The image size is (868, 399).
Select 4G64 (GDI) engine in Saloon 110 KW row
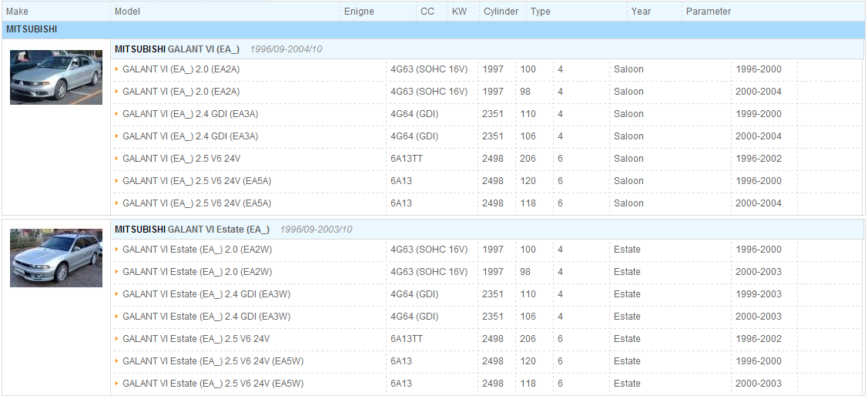click(414, 113)
